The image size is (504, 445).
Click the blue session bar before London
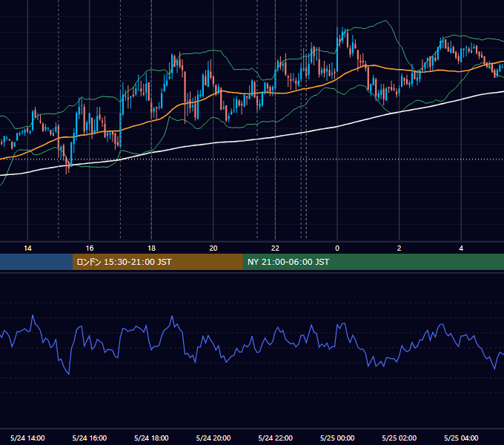36,262
